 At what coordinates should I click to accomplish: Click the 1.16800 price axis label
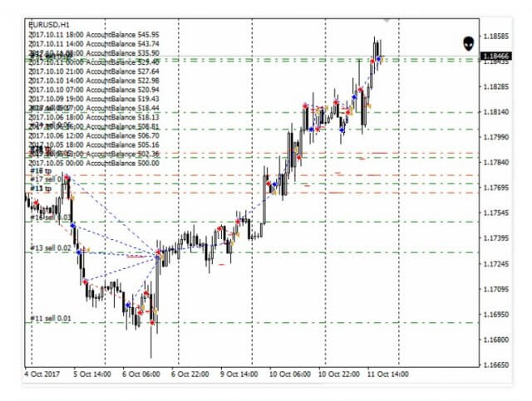click(x=496, y=340)
